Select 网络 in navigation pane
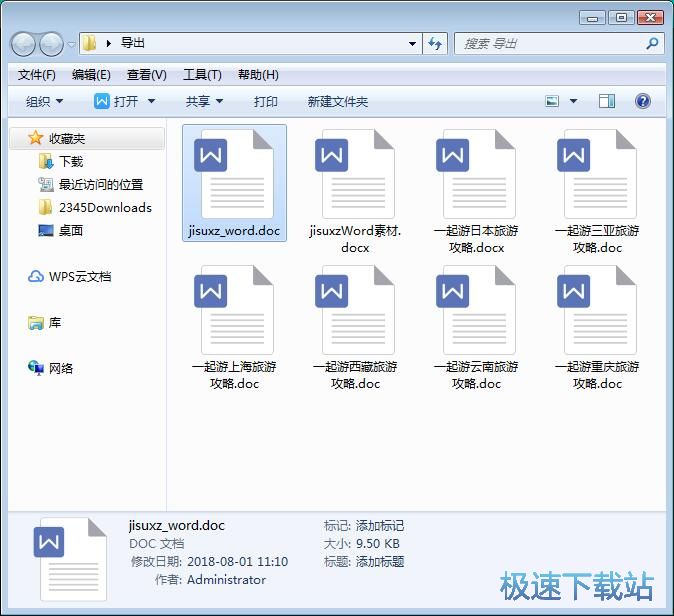The height and width of the screenshot is (616, 674). [61, 368]
